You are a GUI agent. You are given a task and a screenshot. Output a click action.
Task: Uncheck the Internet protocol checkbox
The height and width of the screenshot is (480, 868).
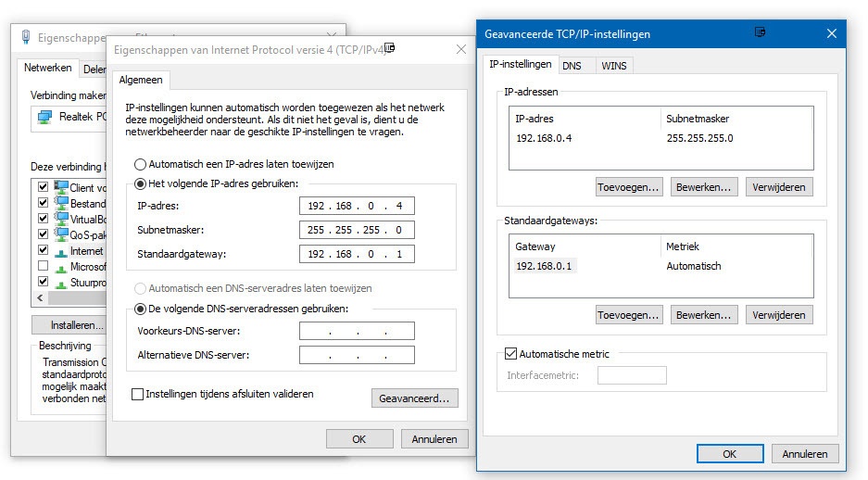click(x=43, y=250)
